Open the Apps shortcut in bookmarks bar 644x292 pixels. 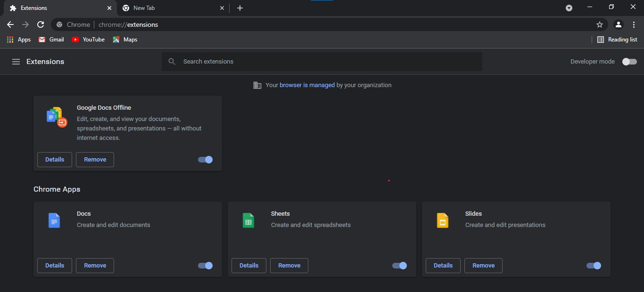tap(19, 40)
